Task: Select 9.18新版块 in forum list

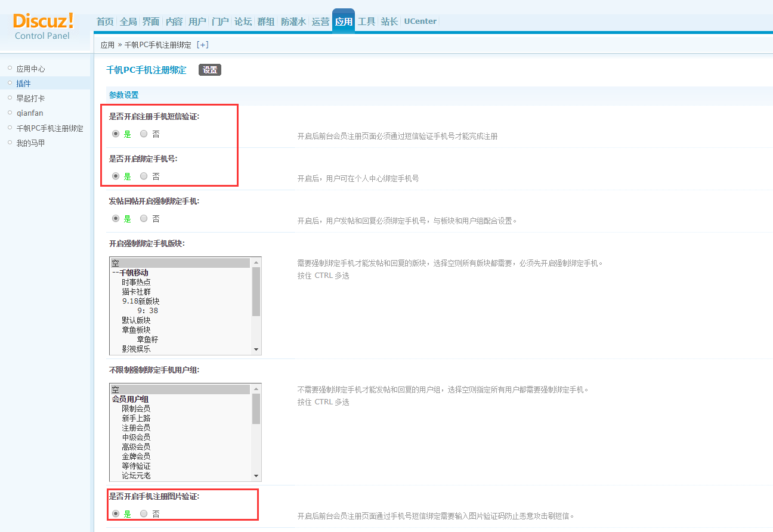Action: [180, 301]
